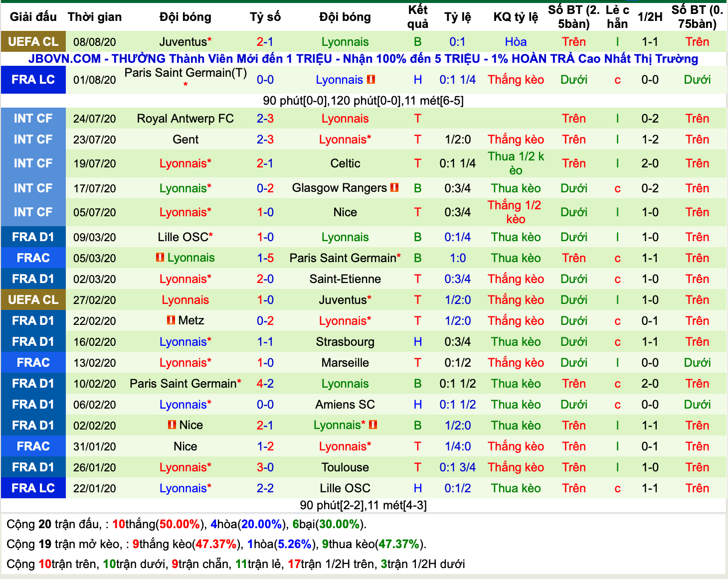Image resolution: width=728 pixels, height=579 pixels.
Task: Click the 2-1 score of Juventus vs Lyonnais
Action: [x=265, y=42]
